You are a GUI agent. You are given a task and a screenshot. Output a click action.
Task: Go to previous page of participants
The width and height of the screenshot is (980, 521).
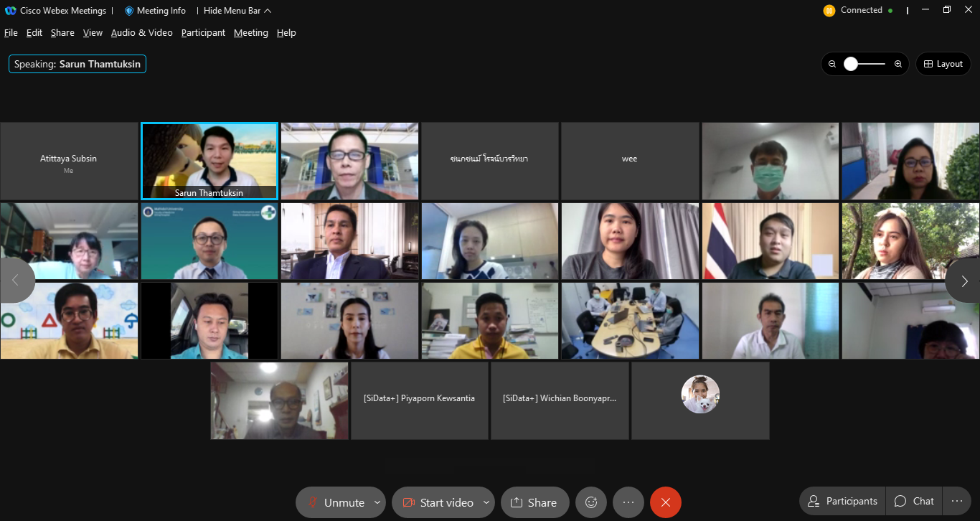(16, 281)
